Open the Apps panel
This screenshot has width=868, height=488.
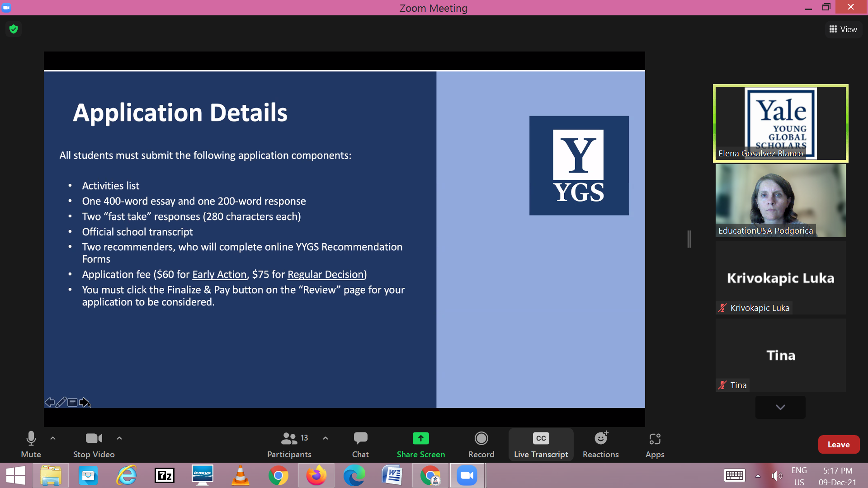coord(655,445)
